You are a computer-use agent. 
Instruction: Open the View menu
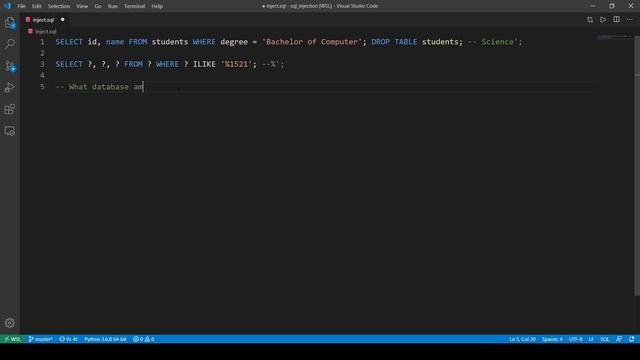tap(82, 6)
